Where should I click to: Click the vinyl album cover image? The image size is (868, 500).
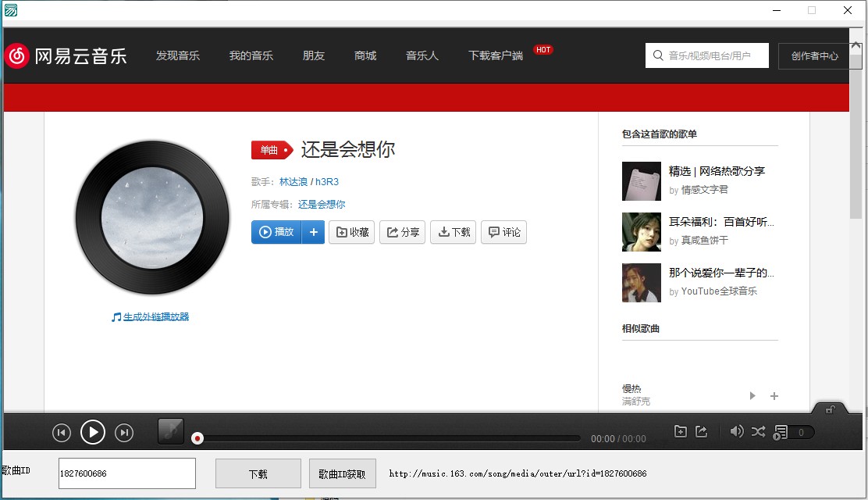point(152,218)
